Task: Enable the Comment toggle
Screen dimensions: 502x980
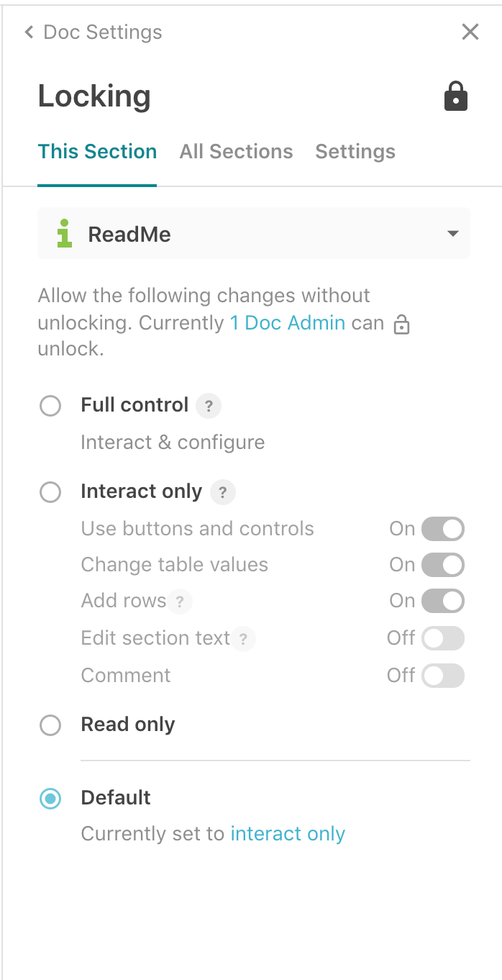Action: pyautogui.click(x=443, y=676)
